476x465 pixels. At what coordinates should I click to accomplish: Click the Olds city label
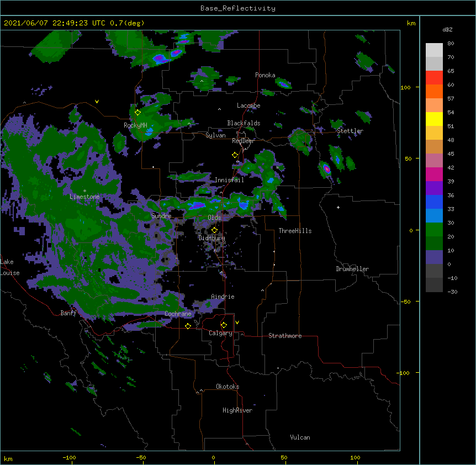[214, 218]
